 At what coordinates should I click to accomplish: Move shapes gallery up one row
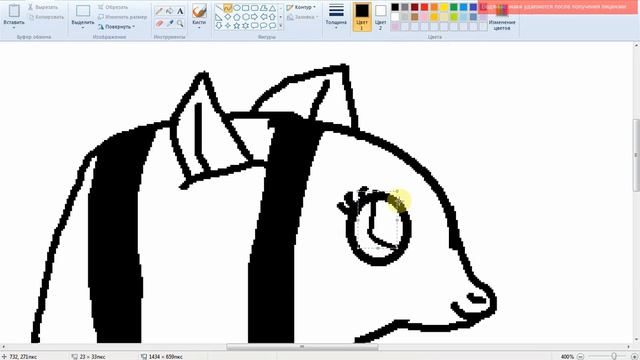point(281,8)
